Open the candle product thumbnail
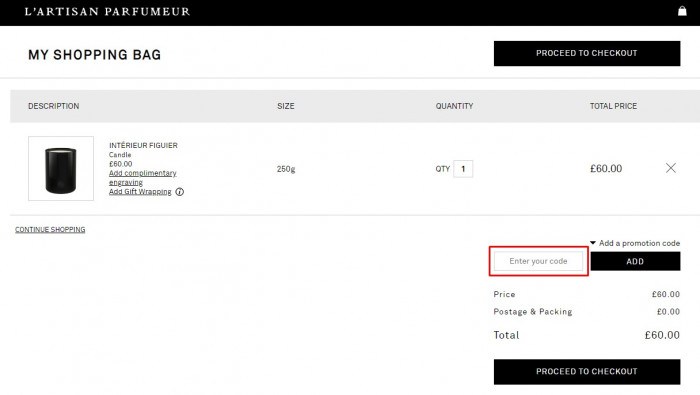 61,169
